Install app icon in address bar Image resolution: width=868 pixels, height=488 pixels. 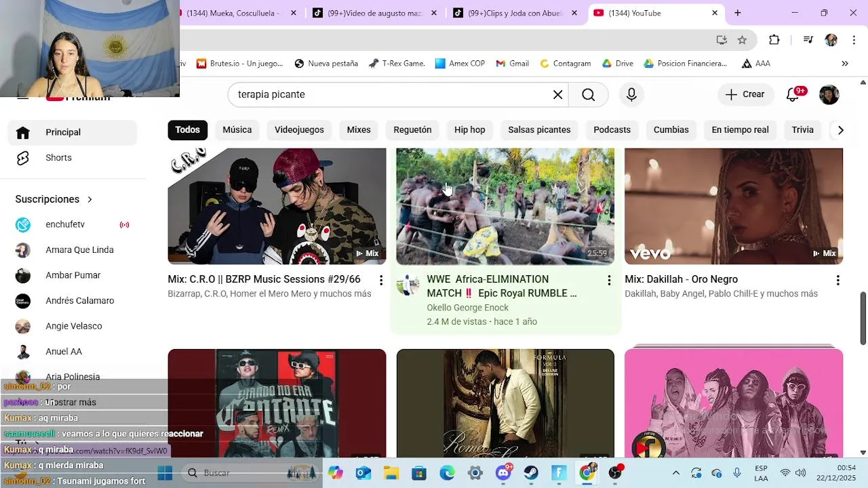click(x=722, y=40)
